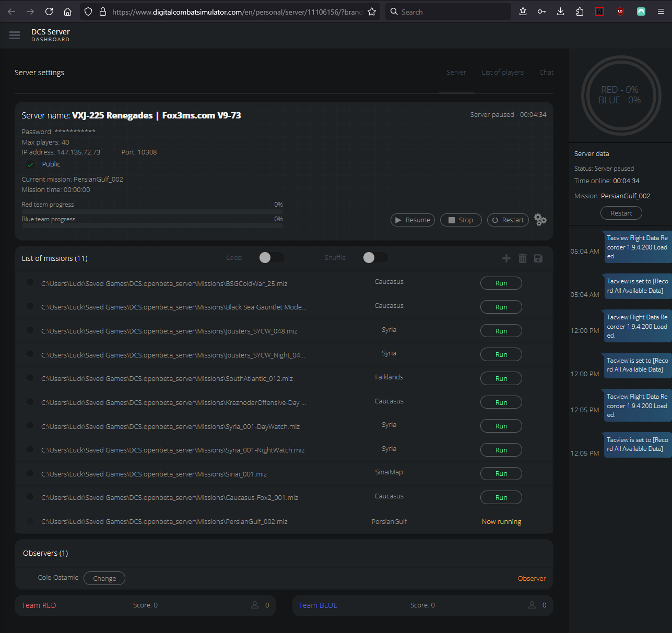Image resolution: width=672 pixels, height=633 pixels.
Task: Switch to the Chat tab
Action: [x=546, y=73]
